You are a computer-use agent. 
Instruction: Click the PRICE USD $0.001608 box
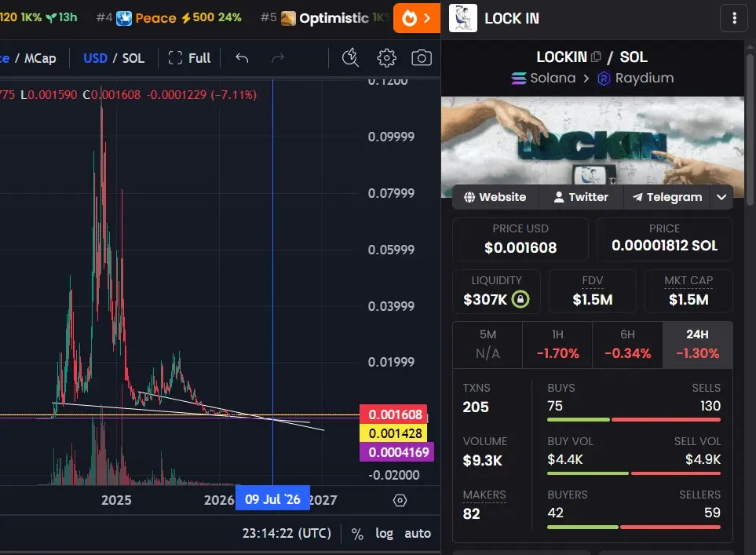point(520,239)
